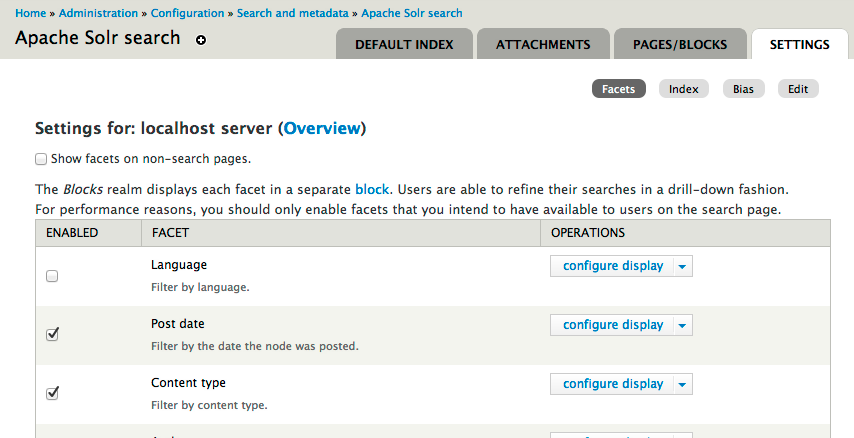Open the Edit secondary tab
This screenshot has height=438, width=854.
coord(798,89)
